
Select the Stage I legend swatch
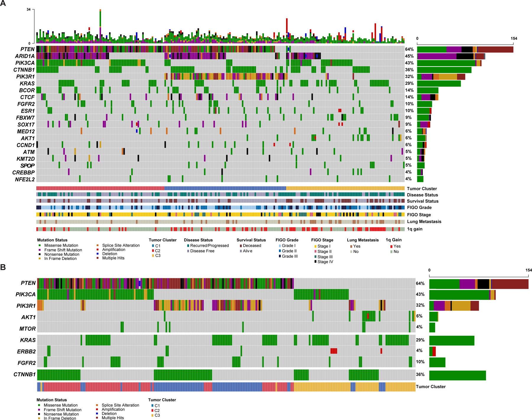pyautogui.click(x=315, y=246)
